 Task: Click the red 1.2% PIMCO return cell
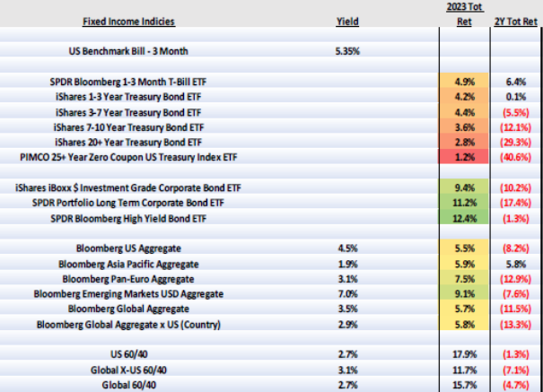tap(465, 155)
